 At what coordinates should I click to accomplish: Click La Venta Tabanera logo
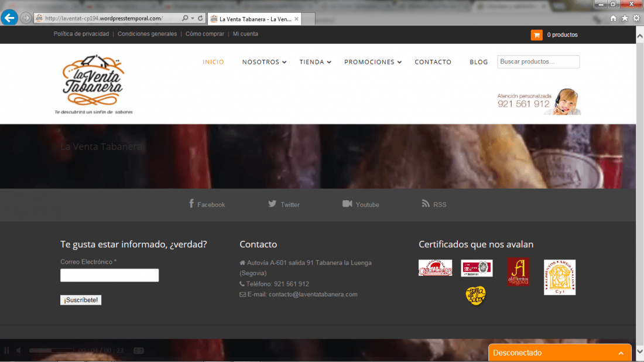[93, 84]
